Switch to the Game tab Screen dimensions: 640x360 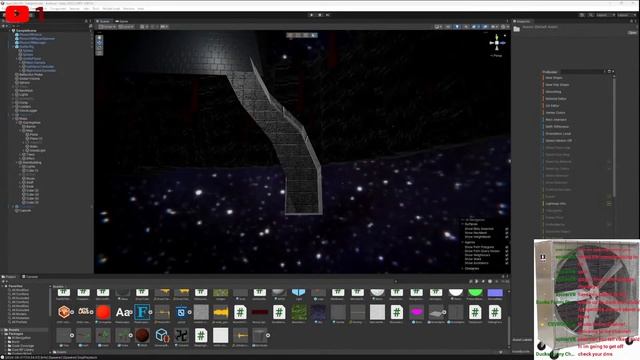(122, 21)
